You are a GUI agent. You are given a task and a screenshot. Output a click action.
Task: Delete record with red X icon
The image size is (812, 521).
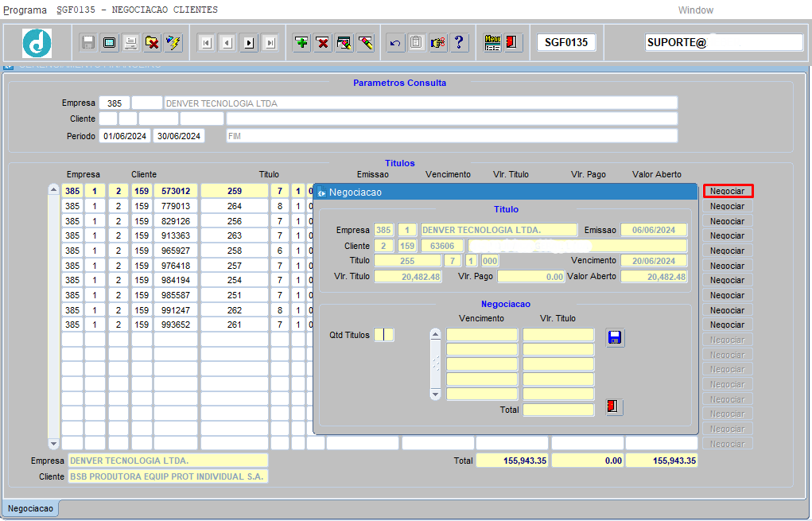(323, 42)
